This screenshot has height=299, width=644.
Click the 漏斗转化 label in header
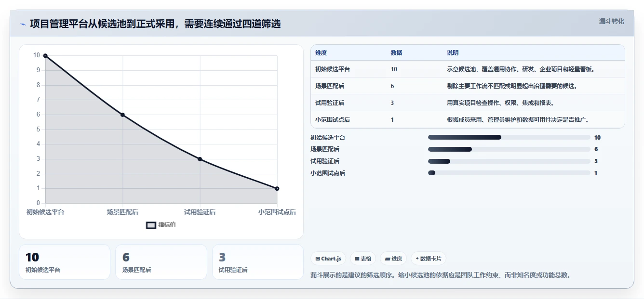click(612, 22)
